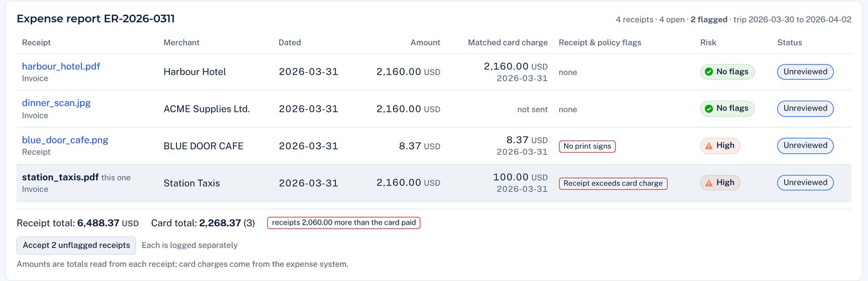Click Unreviewed status for BLUE DOOR CAFE
This screenshot has height=281, width=868.
(805, 145)
